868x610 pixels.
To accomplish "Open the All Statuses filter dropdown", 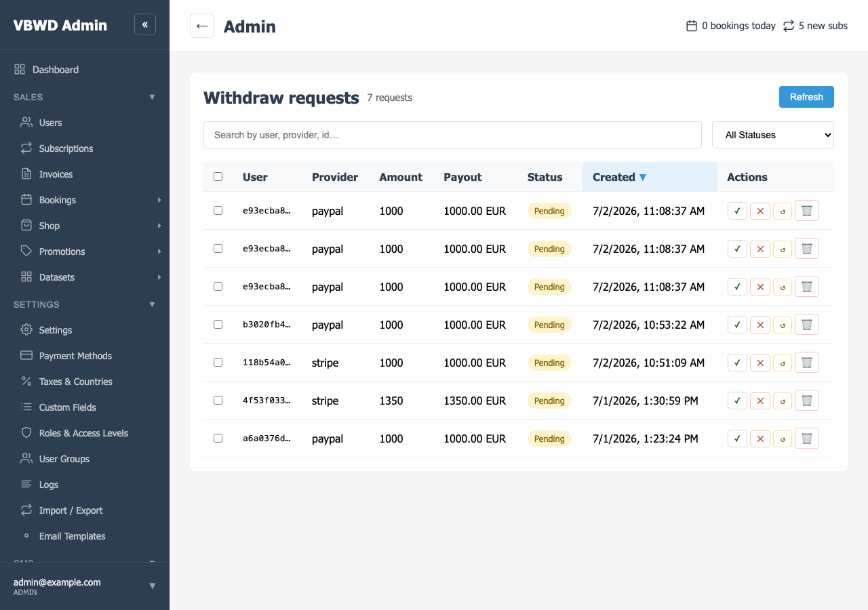I will point(772,135).
